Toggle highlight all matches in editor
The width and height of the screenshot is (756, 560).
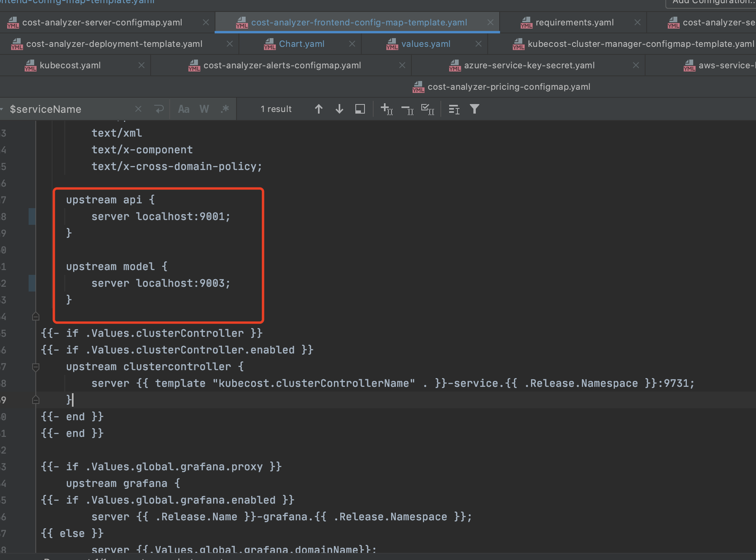coord(360,108)
